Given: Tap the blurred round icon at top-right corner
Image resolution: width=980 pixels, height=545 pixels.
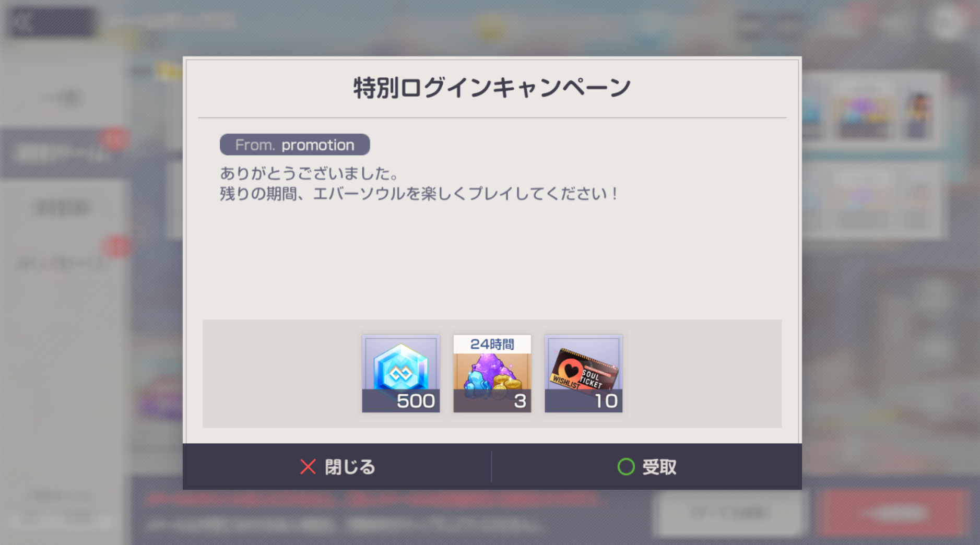Looking at the screenshot, I should 949,22.
